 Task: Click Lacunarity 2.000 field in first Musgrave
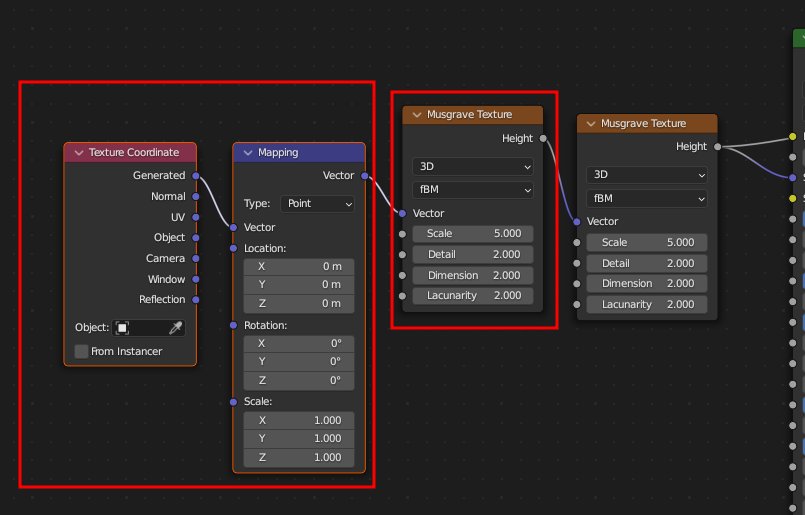point(473,296)
